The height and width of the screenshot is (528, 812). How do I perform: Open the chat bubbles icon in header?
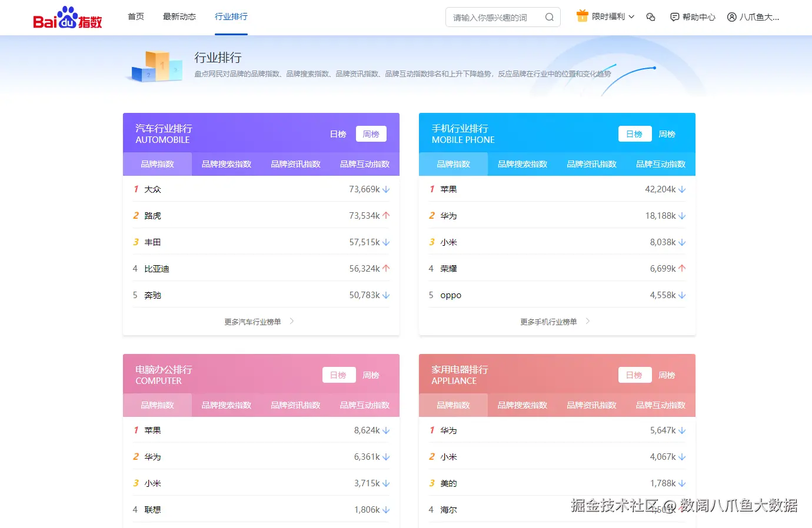tap(651, 17)
